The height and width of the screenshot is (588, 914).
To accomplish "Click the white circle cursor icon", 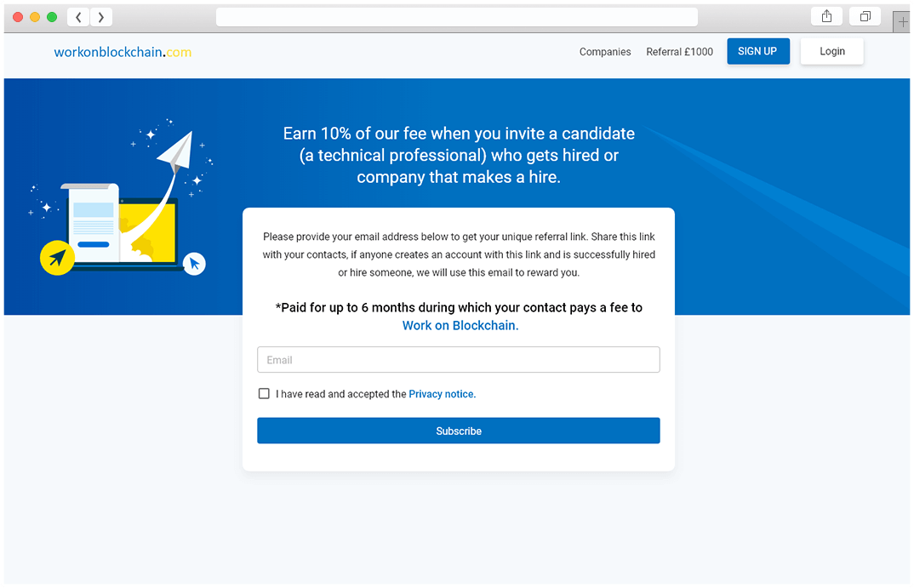I will tap(194, 264).
